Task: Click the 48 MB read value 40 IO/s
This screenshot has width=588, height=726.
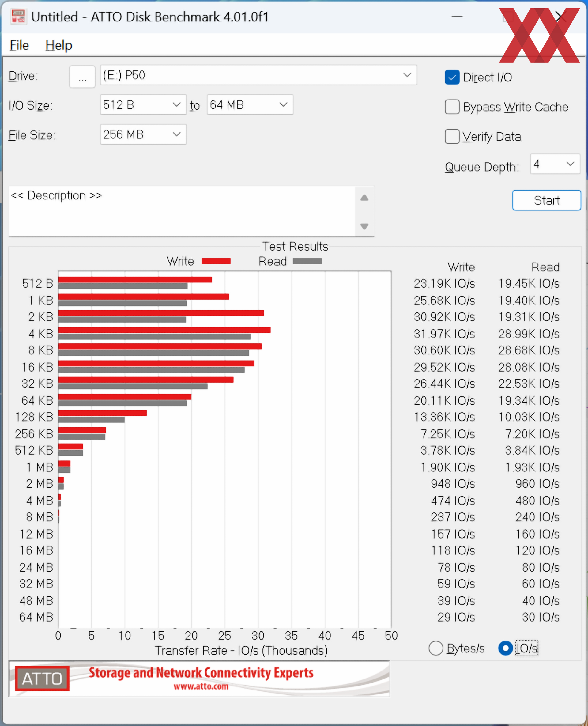Action: coord(541,601)
